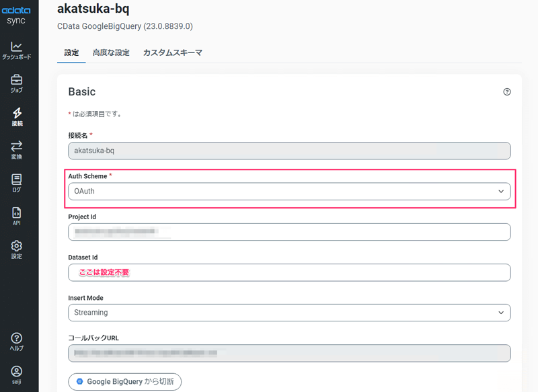Click the Auth Scheme label
Viewport: 538px width, 392px height.
coord(87,176)
